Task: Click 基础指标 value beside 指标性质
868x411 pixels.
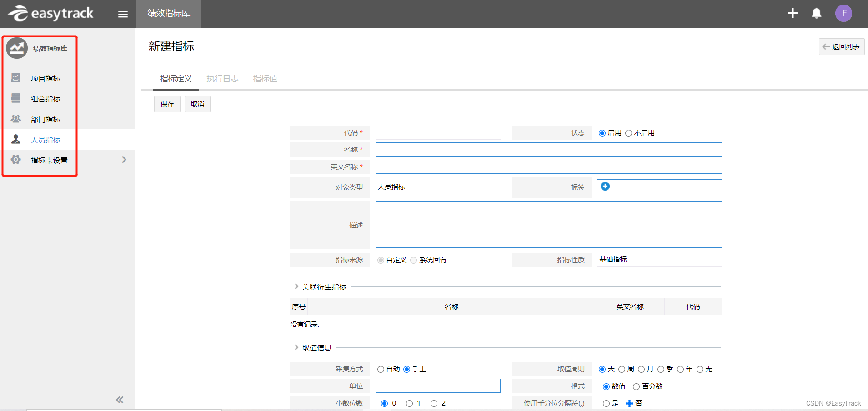Action: coord(613,259)
